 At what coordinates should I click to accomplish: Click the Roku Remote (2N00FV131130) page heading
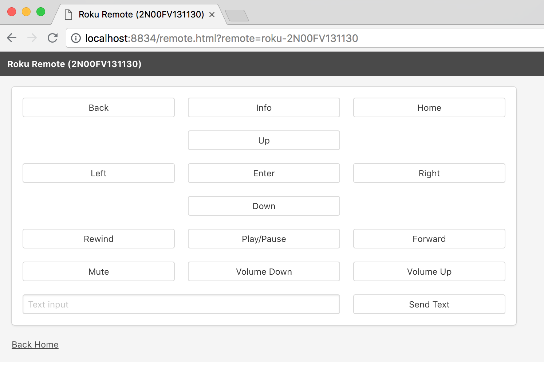point(74,64)
